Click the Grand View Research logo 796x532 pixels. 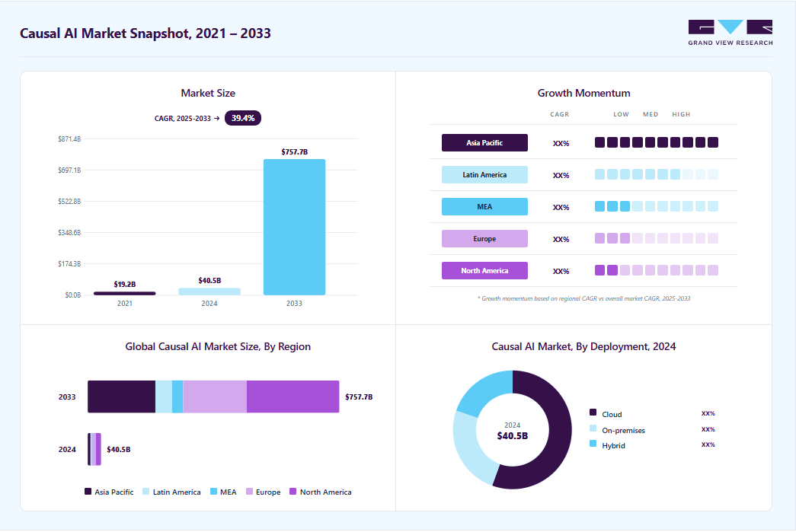coord(730,33)
